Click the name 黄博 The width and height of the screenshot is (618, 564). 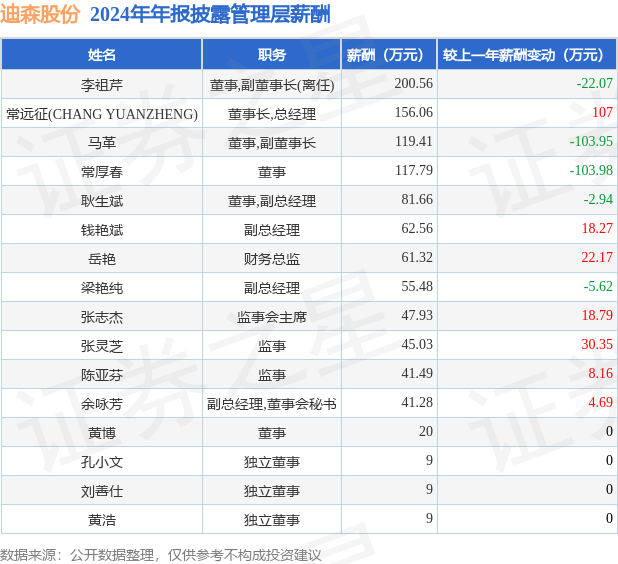[x=102, y=433]
